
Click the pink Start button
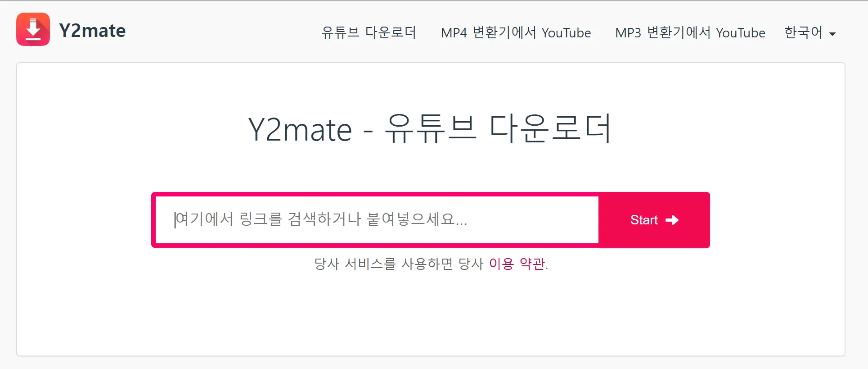click(x=654, y=220)
